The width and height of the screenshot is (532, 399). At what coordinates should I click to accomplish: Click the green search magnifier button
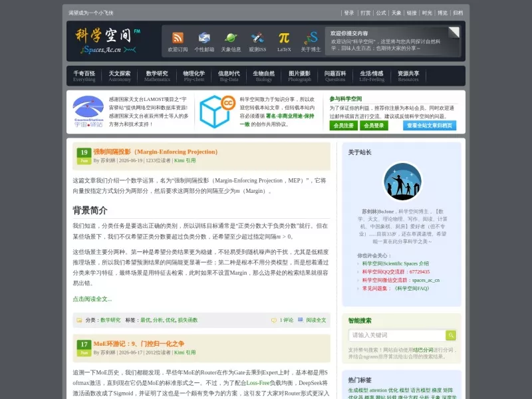(451, 335)
